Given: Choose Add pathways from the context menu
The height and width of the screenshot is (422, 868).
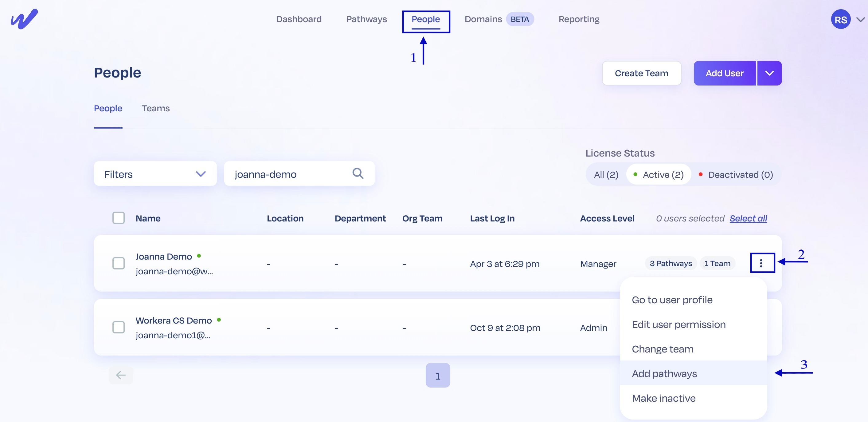Looking at the screenshot, I should [x=664, y=373].
